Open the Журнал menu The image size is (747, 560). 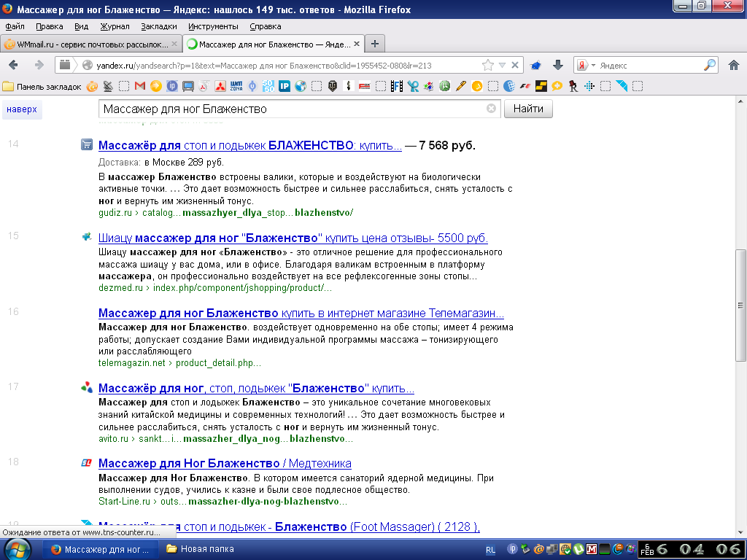[115, 26]
